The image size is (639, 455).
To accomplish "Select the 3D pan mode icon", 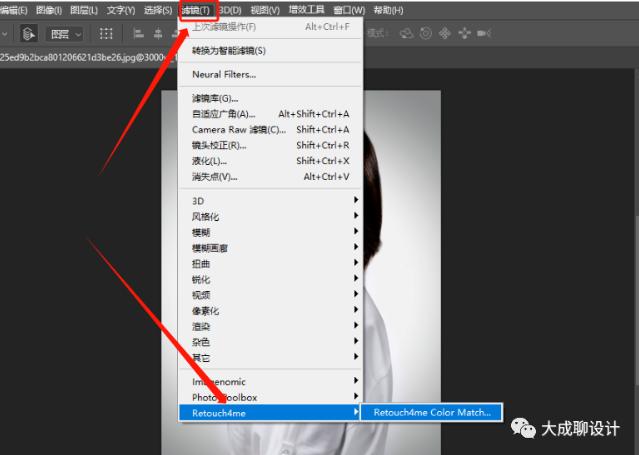I will point(445,33).
